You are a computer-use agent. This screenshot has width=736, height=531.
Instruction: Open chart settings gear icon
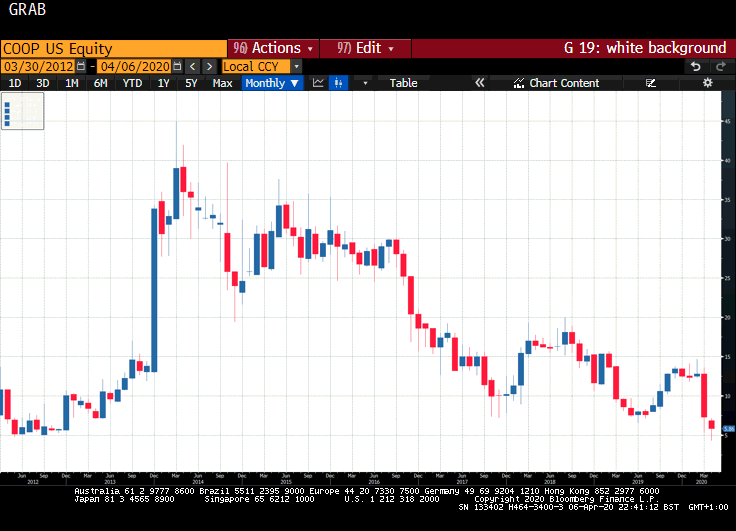coord(707,83)
